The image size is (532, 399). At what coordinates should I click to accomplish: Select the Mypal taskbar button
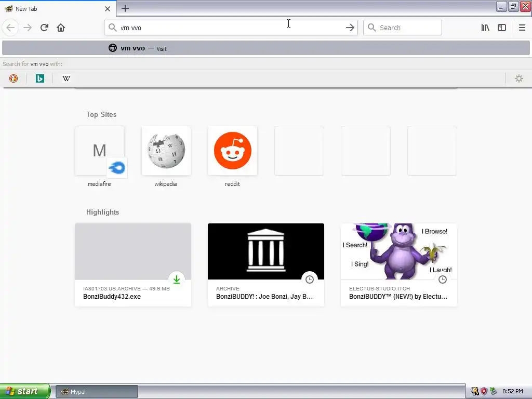pyautogui.click(x=97, y=392)
